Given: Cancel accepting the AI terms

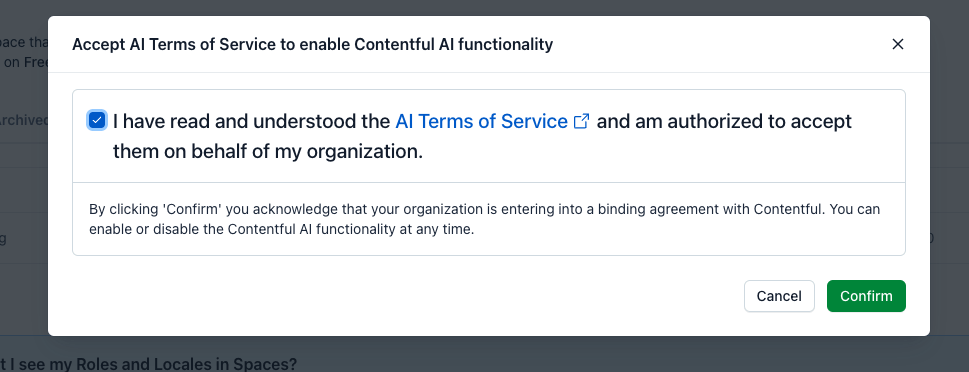Looking at the screenshot, I should 779,296.
